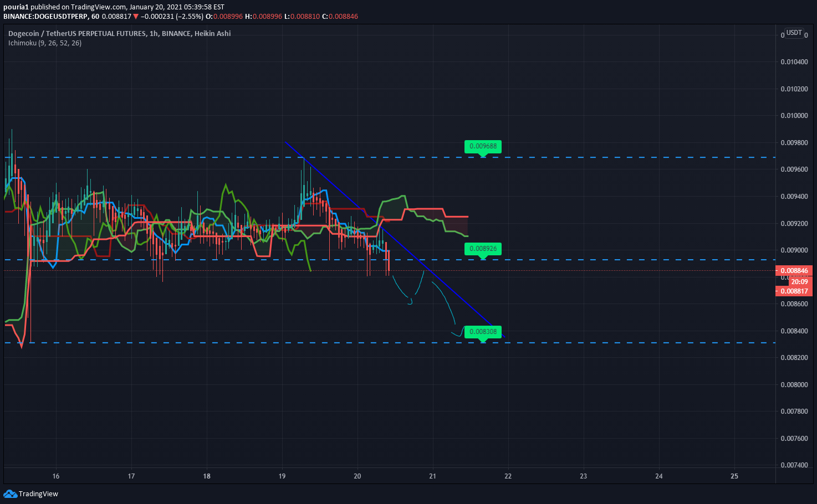
Task: Select the green price label 0.009688
Action: (x=482, y=147)
